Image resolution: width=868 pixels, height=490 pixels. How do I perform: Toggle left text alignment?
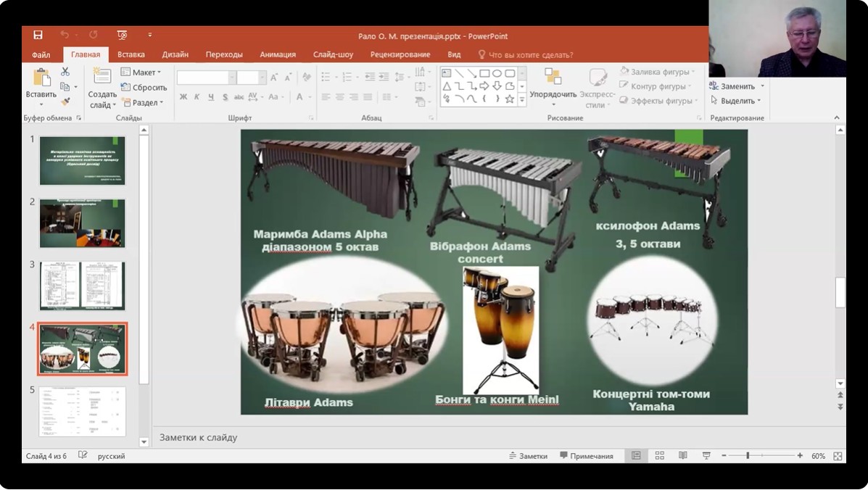[326, 97]
